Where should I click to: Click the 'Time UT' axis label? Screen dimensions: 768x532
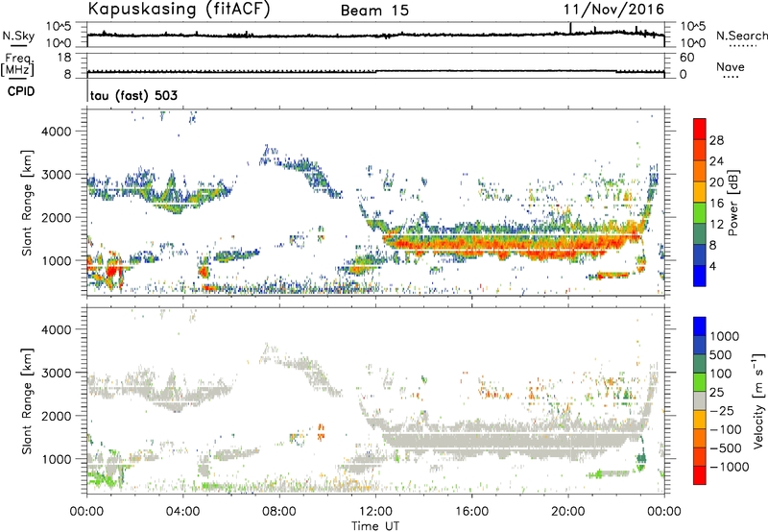pos(375,526)
